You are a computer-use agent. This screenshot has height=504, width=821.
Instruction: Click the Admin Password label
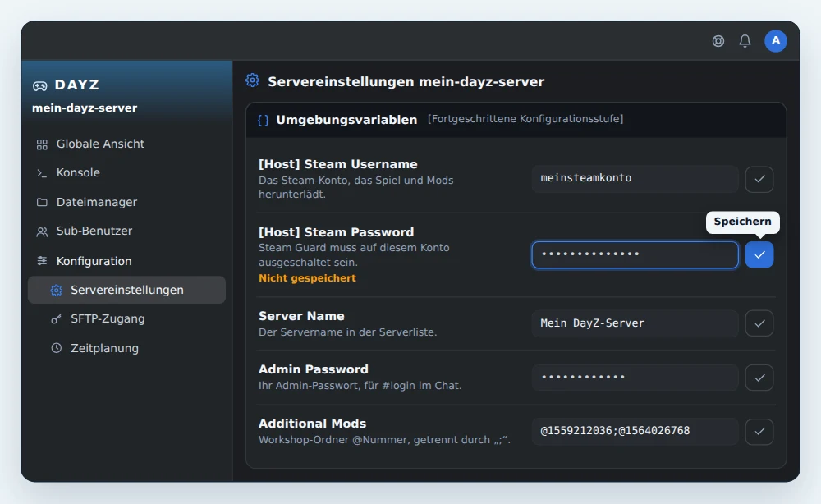(x=314, y=369)
